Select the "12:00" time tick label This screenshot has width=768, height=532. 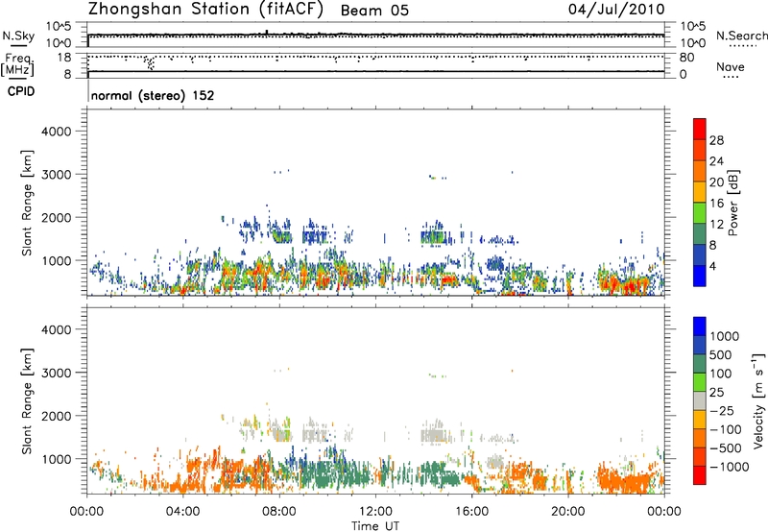pyautogui.click(x=375, y=512)
